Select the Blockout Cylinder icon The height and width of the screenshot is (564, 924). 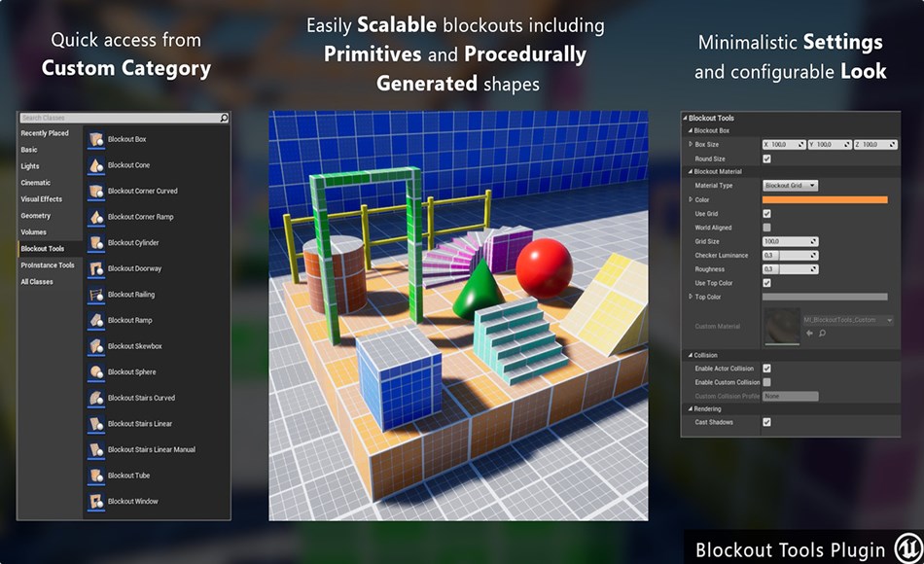(x=97, y=242)
